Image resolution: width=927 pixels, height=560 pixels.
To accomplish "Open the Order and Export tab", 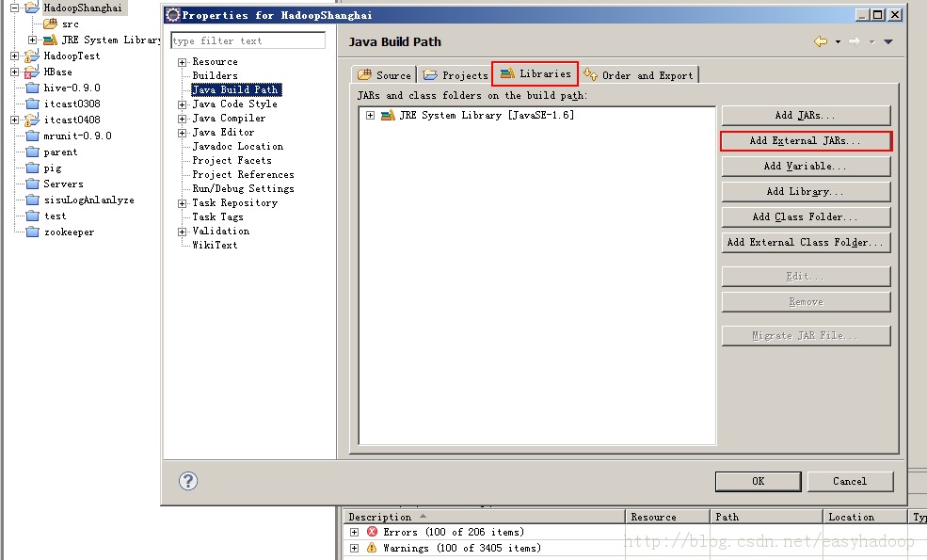I will tap(638, 75).
